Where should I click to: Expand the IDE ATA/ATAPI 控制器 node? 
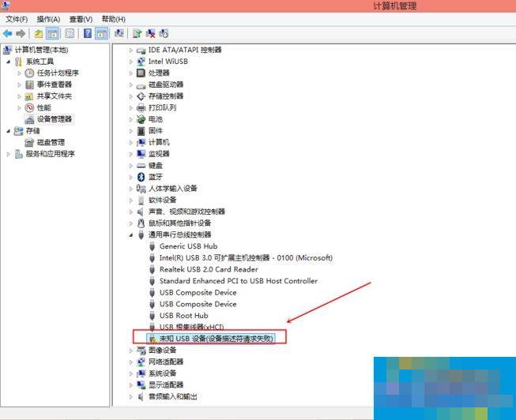(131, 51)
